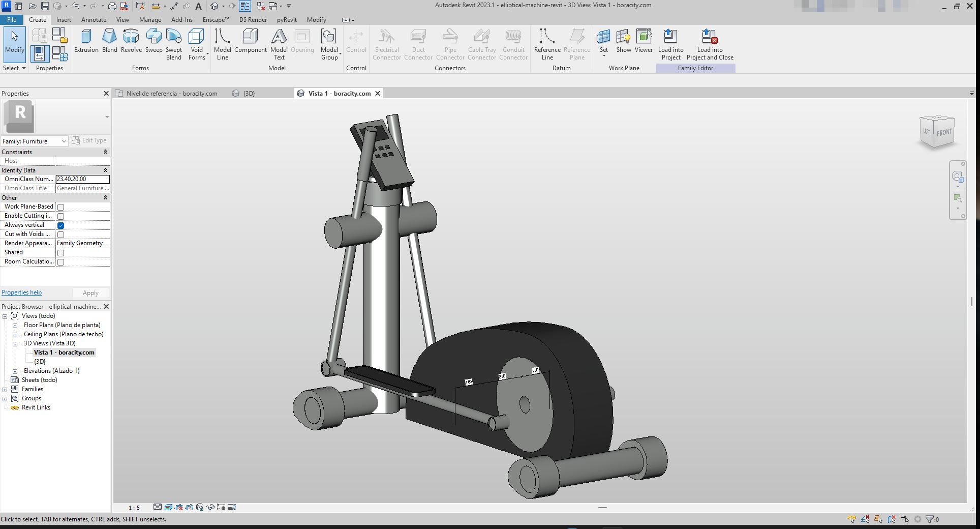Viewport: 980px width, 529px height.
Task: Click the Save icon in quick access toolbar
Action: pos(45,6)
